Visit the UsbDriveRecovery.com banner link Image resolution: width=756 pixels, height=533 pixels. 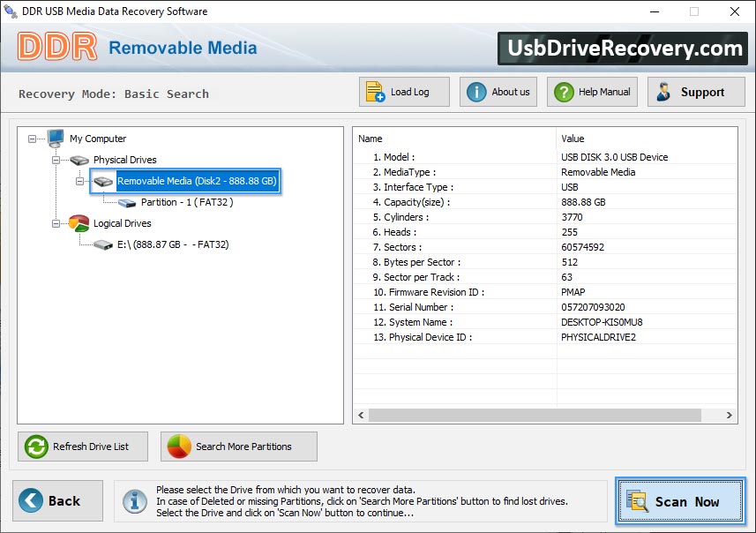tap(623, 49)
